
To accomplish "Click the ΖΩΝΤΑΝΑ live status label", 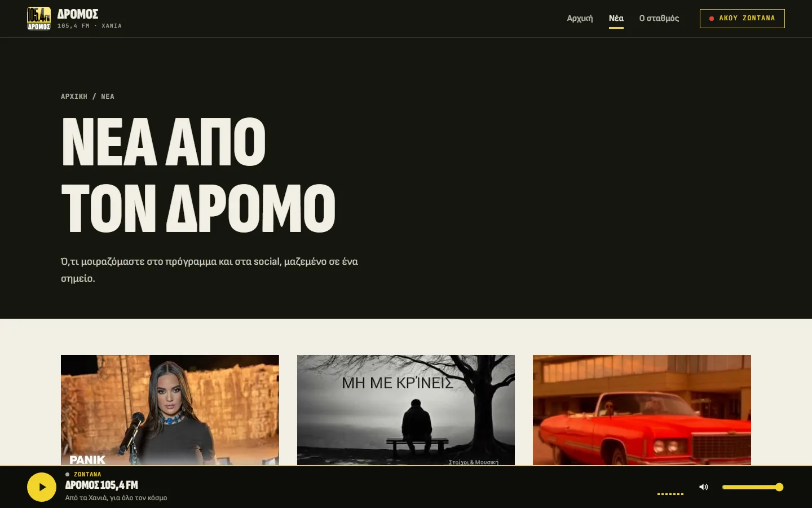I will coord(87,474).
